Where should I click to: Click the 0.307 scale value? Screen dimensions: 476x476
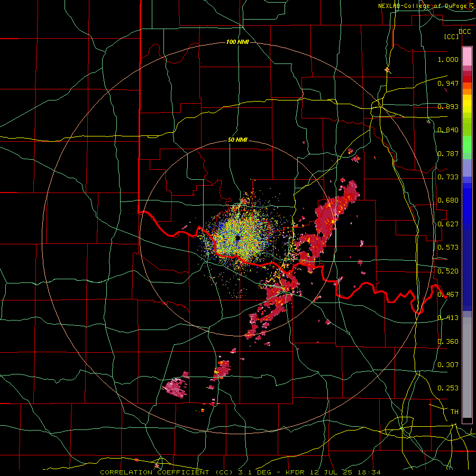click(448, 365)
